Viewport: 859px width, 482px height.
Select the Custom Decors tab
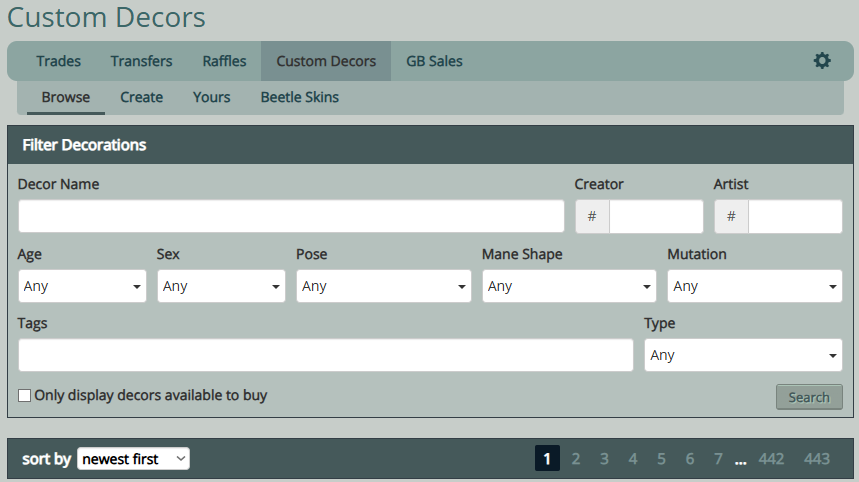[326, 61]
